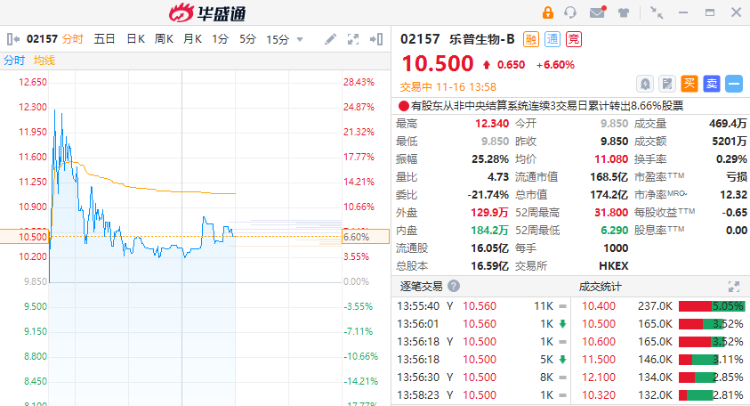
Task: Open the skin theme shirt icon
Action: (623, 13)
